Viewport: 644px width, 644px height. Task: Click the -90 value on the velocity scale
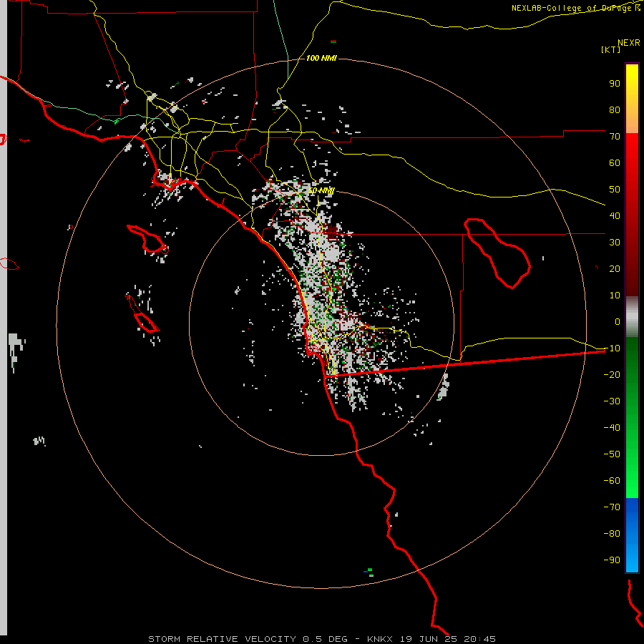(612, 560)
